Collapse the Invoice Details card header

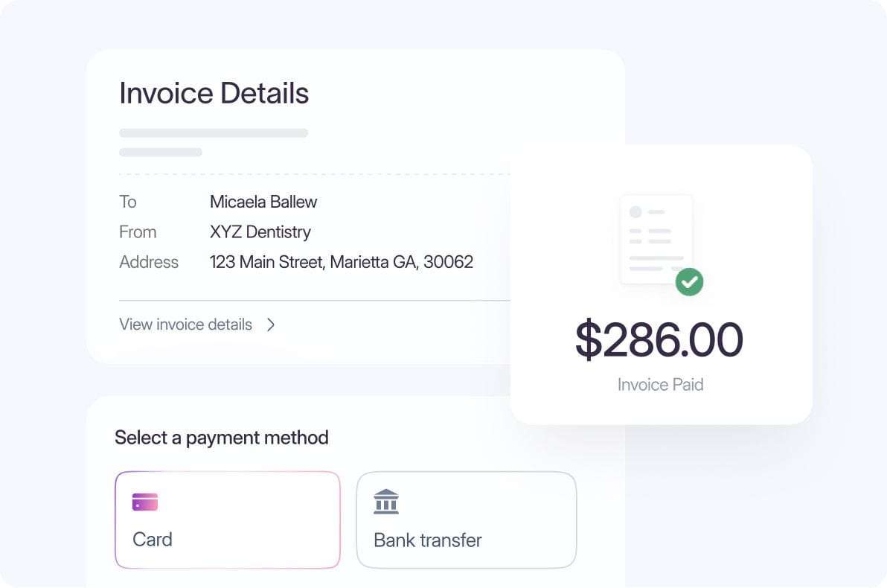214,92
